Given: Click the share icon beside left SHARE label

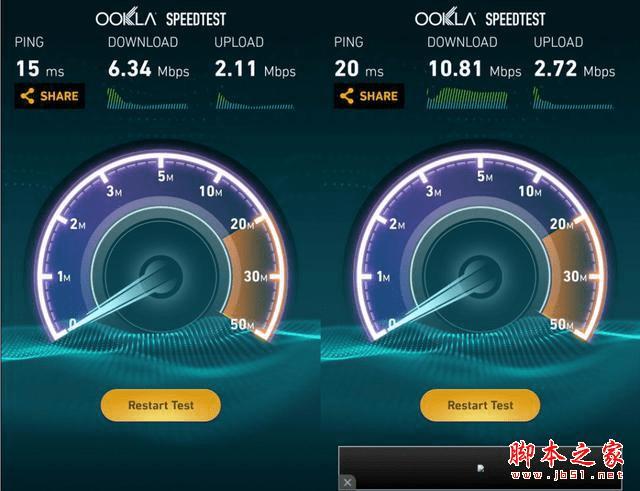Looking at the screenshot, I should [x=27, y=96].
